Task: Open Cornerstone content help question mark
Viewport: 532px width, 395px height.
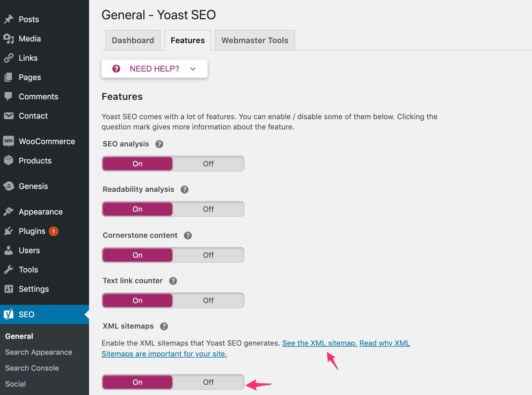Action: [x=188, y=236]
